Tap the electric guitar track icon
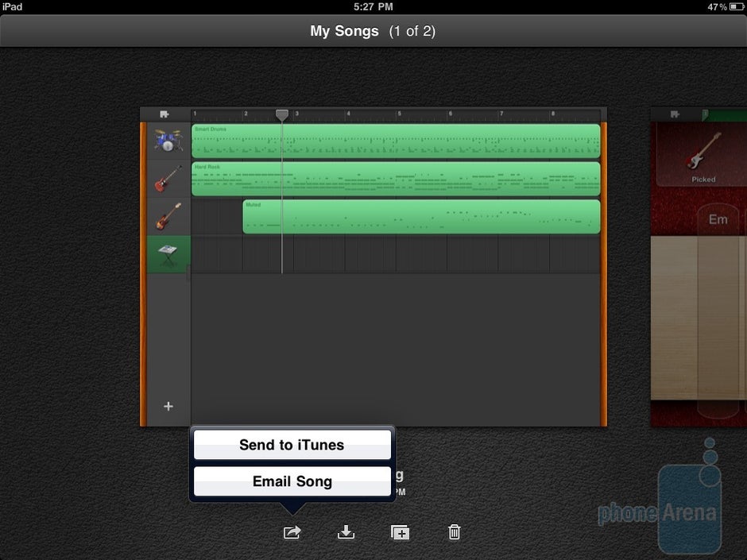The image size is (747, 560). (x=168, y=178)
